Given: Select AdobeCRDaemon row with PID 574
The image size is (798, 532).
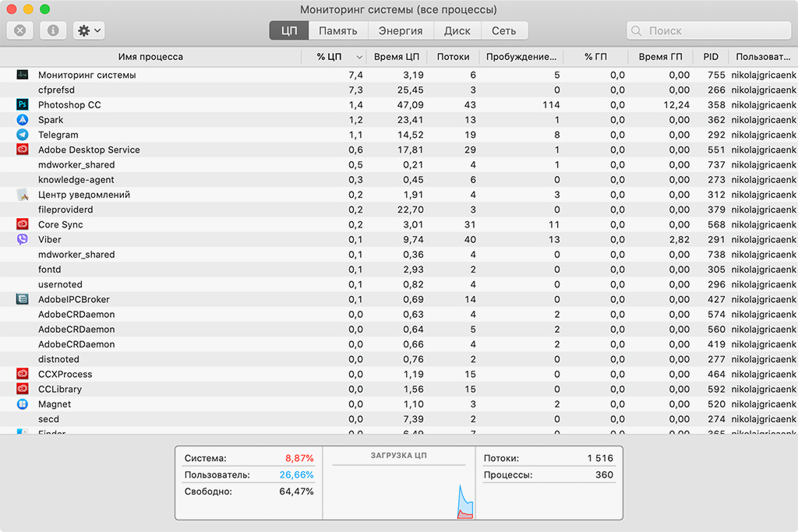Looking at the screenshot, I should tap(399, 315).
